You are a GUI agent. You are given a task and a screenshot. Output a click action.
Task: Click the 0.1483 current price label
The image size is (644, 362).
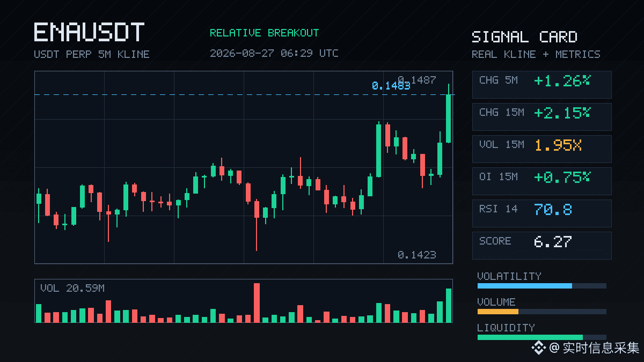391,86
